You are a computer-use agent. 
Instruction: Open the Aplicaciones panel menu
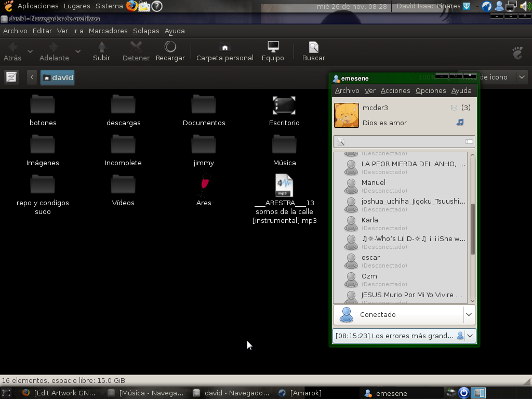click(x=38, y=6)
